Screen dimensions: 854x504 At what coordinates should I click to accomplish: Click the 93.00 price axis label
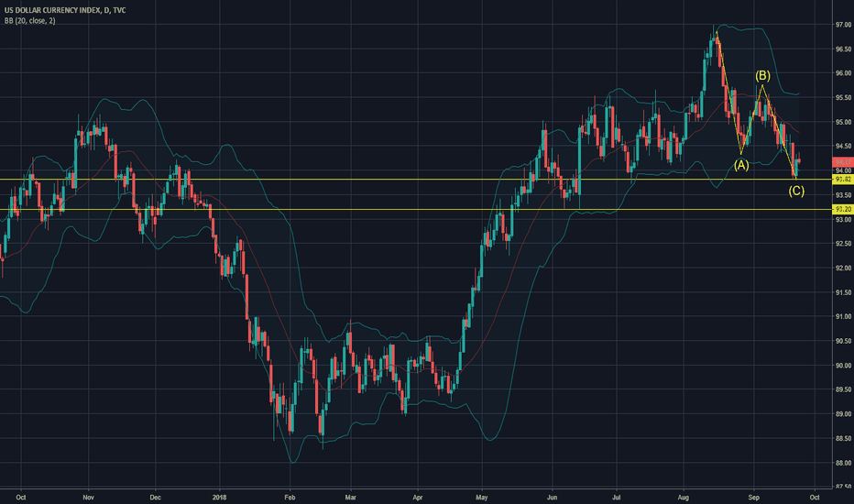tap(843, 220)
